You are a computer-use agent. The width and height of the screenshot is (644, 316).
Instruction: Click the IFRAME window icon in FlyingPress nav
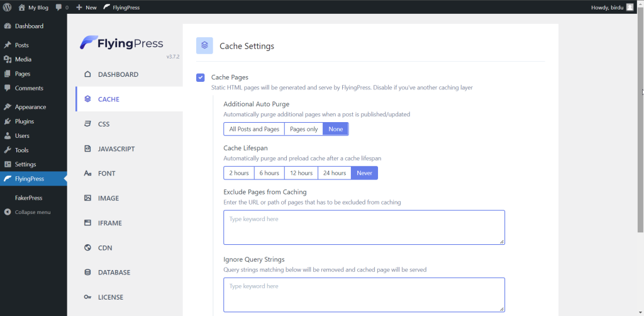87,223
